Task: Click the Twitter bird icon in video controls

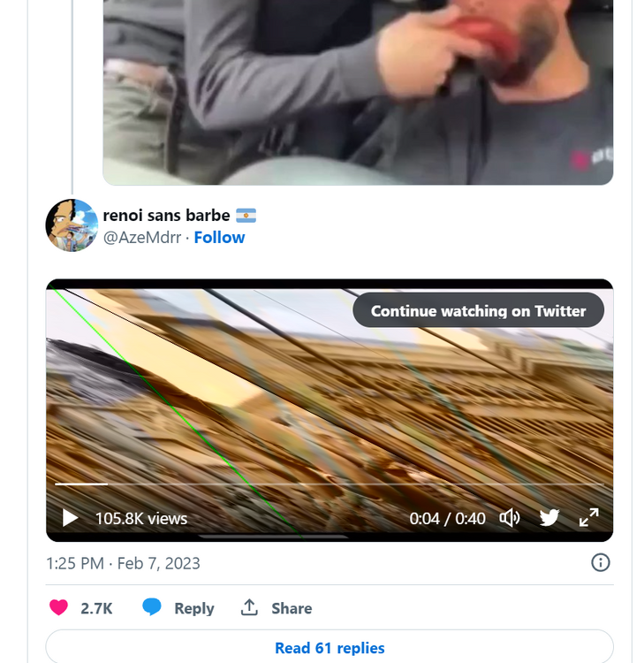Action: pyautogui.click(x=549, y=518)
